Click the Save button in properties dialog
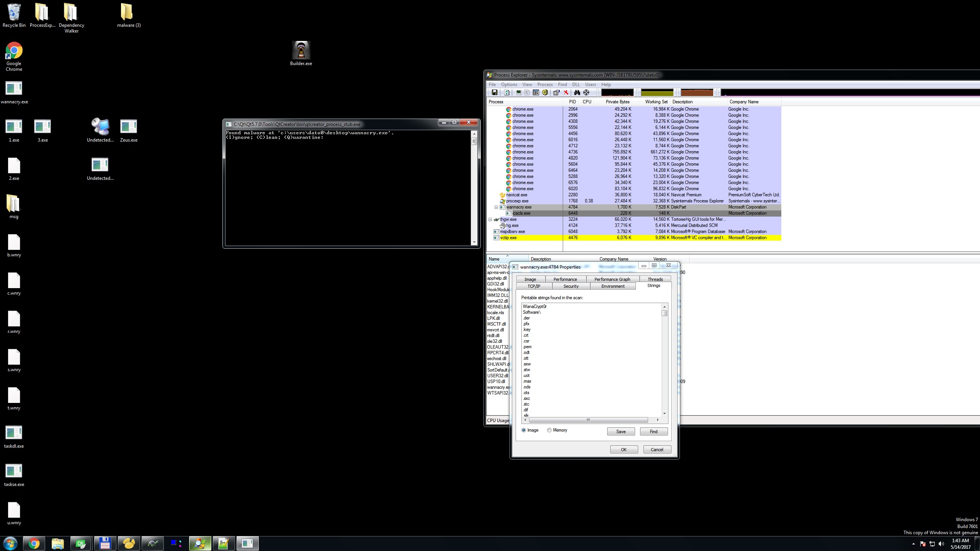 tap(621, 432)
